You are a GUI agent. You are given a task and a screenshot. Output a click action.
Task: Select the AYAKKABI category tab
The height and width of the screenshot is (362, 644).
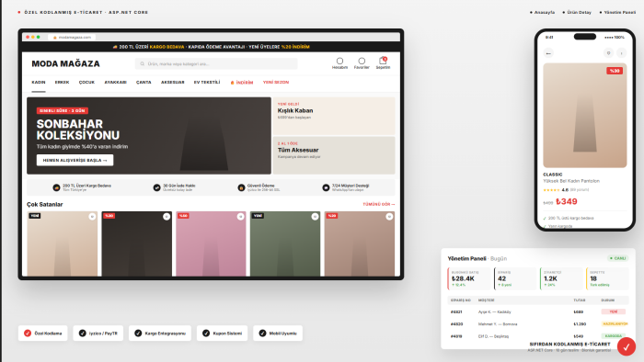click(115, 83)
